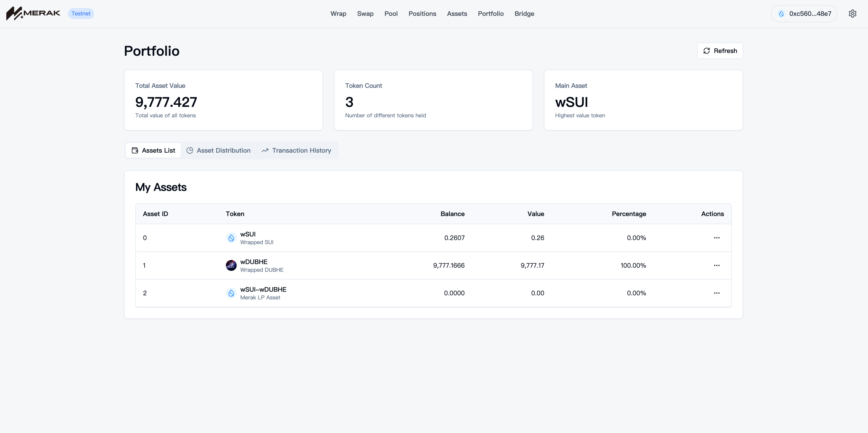Screen dimensions: 868x433
Task: Click balance value 0.2607
Action: pyautogui.click(x=454, y=238)
